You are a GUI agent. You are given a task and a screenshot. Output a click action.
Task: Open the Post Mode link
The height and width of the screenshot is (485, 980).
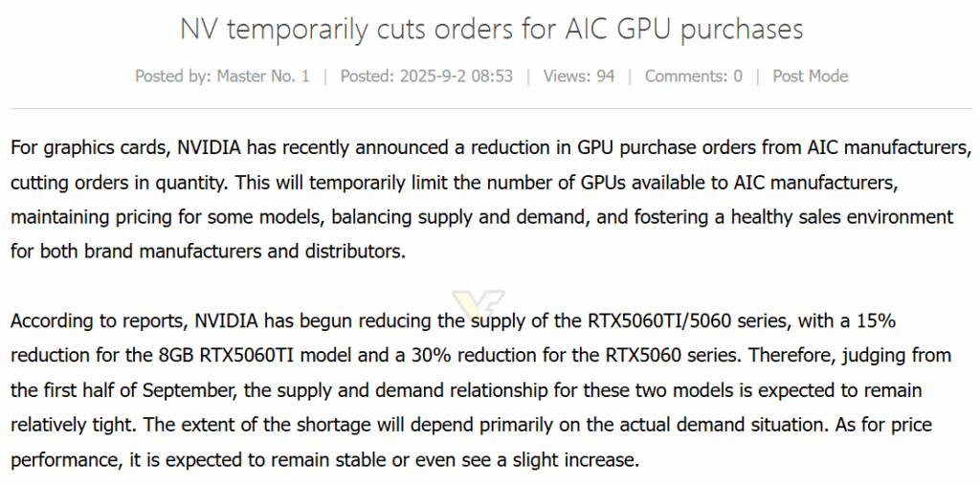(x=810, y=77)
